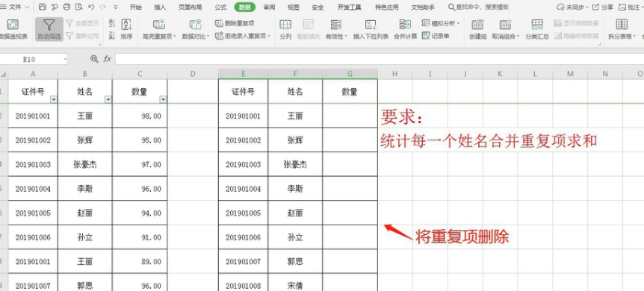Click the 创建组 create group tool
The image size is (644, 291).
point(477,29)
